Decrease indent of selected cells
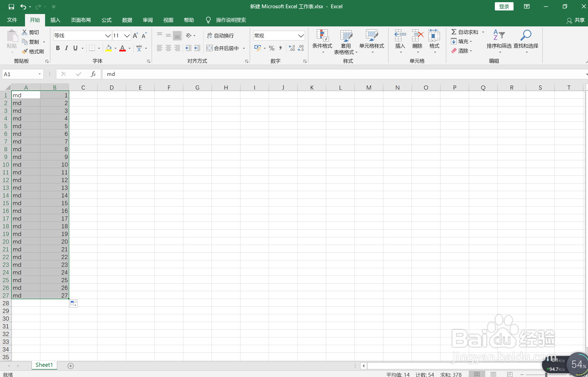Image resolution: width=588 pixels, height=377 pixels. 188,48
